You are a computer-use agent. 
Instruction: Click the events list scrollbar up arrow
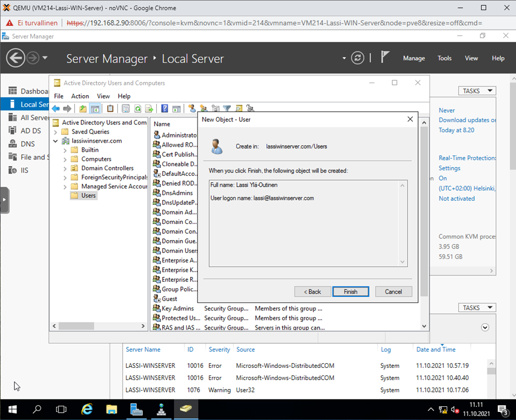[491, 364]
